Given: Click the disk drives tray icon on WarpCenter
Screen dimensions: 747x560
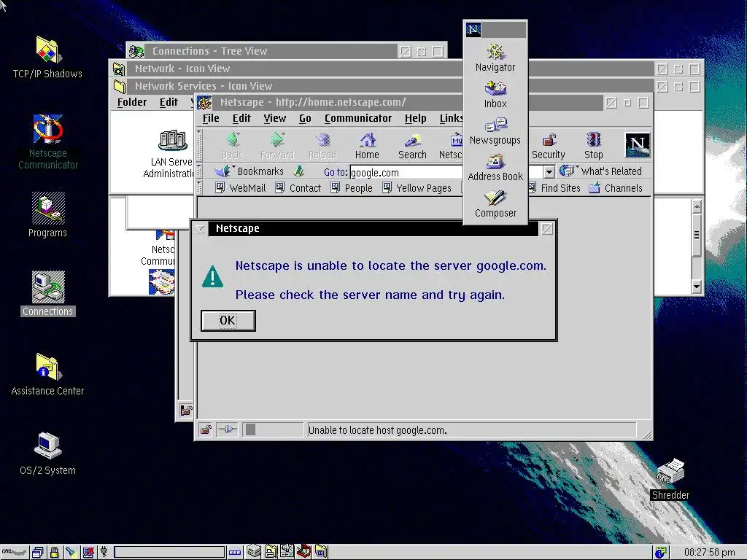Looking at the screenshot, I should pyautogui.click(x=253, y=552).
